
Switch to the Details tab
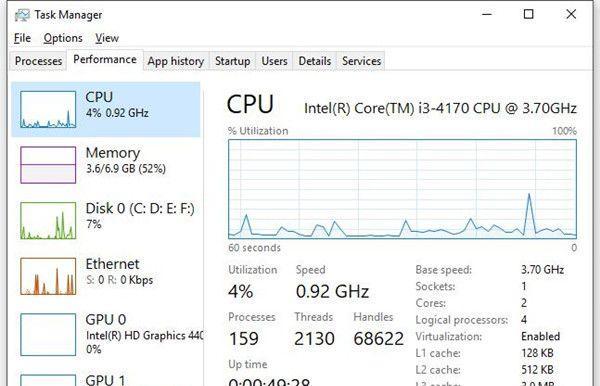315,61
